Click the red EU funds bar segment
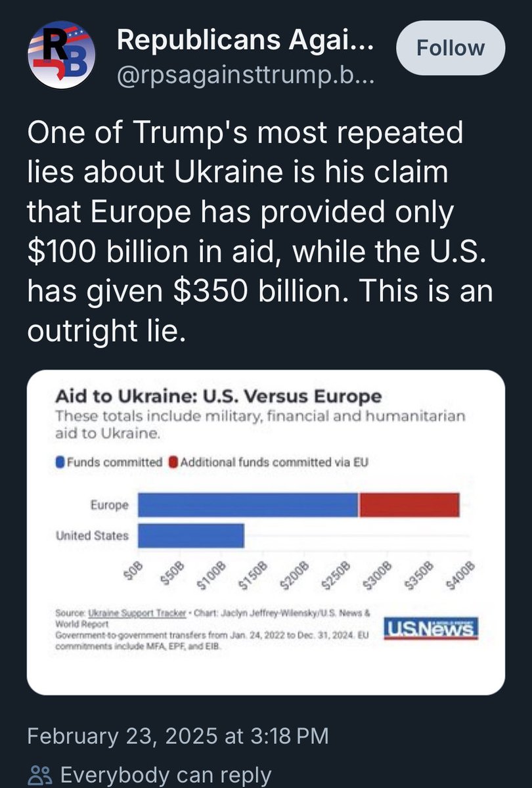Viewport: 532px width, 788px height. pos(409,505)
